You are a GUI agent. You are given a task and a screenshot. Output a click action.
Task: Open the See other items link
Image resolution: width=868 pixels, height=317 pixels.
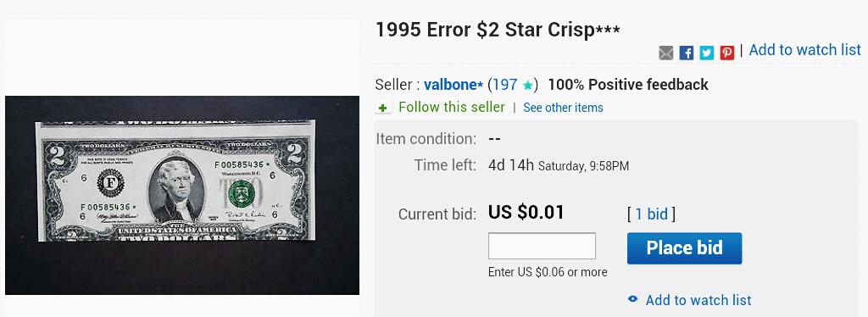pyautogui.click(x=563, y=108)
